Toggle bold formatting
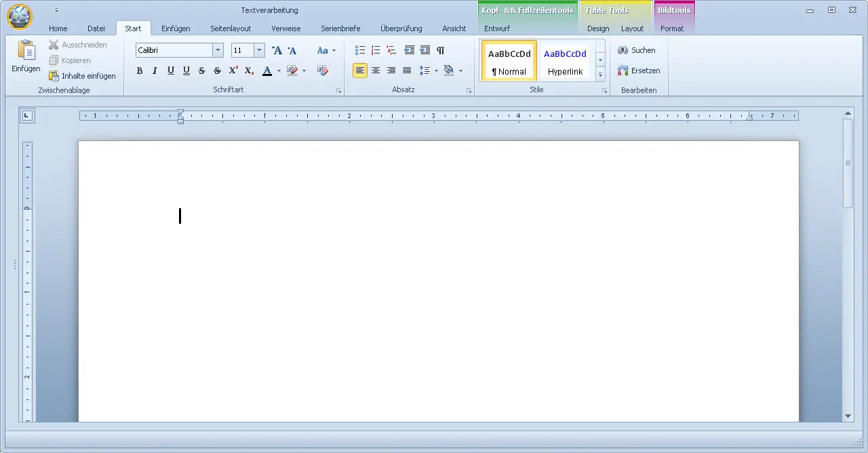 tap(140, 71)
